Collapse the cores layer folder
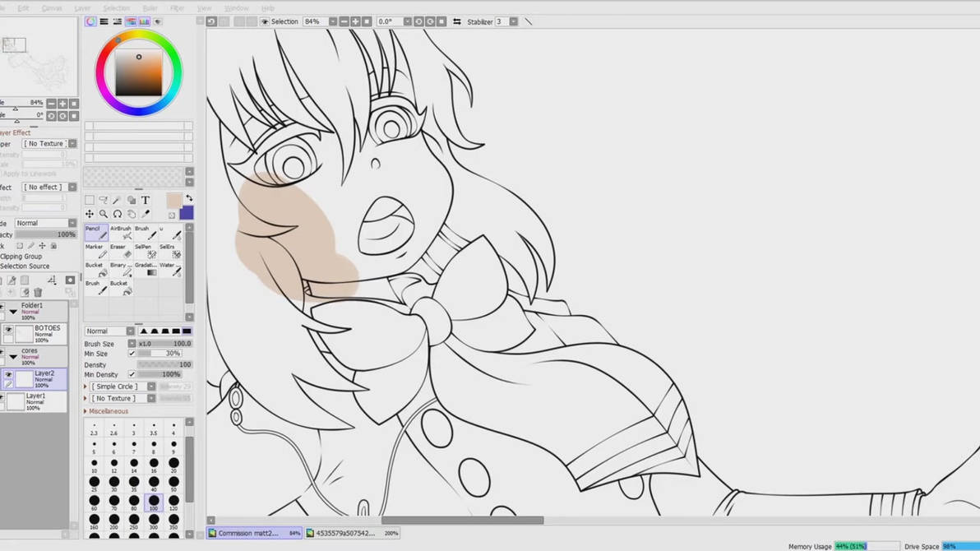 [x=13, y=356]
